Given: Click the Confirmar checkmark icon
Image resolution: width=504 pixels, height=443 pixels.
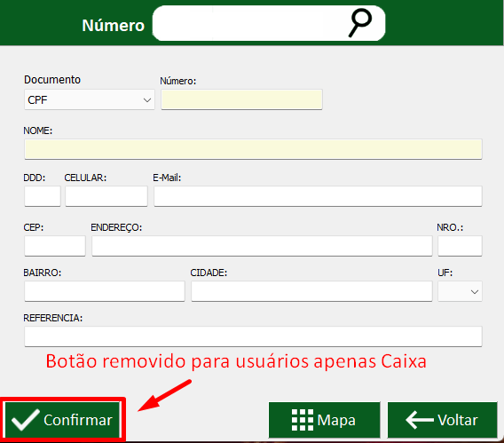Looking at the screenshot, I should 26,420.
